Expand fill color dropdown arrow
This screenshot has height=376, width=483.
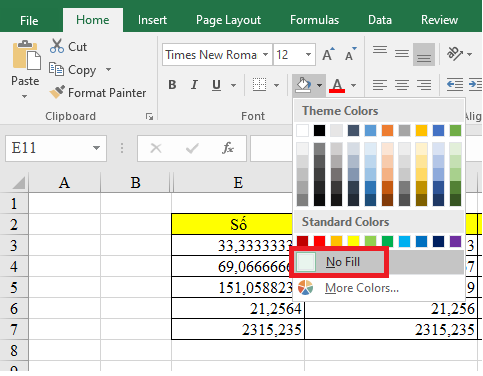point(319,85)
